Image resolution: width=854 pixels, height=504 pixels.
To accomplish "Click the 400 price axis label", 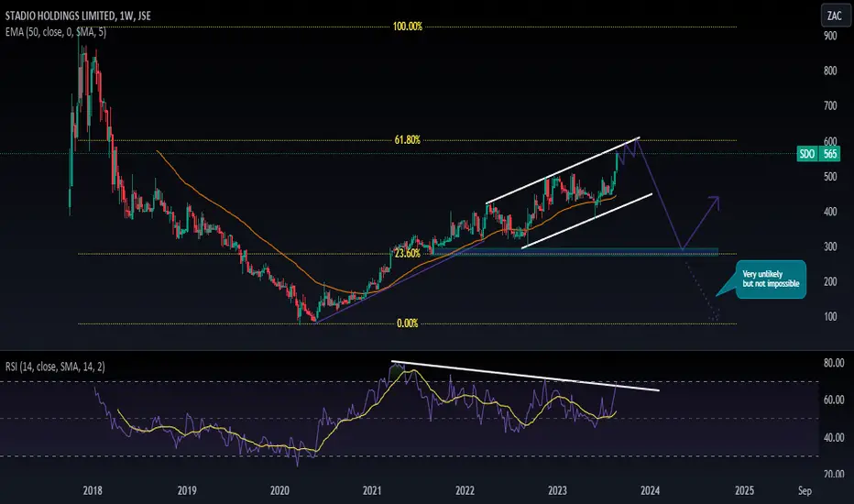I will click(x=830, y=212).
